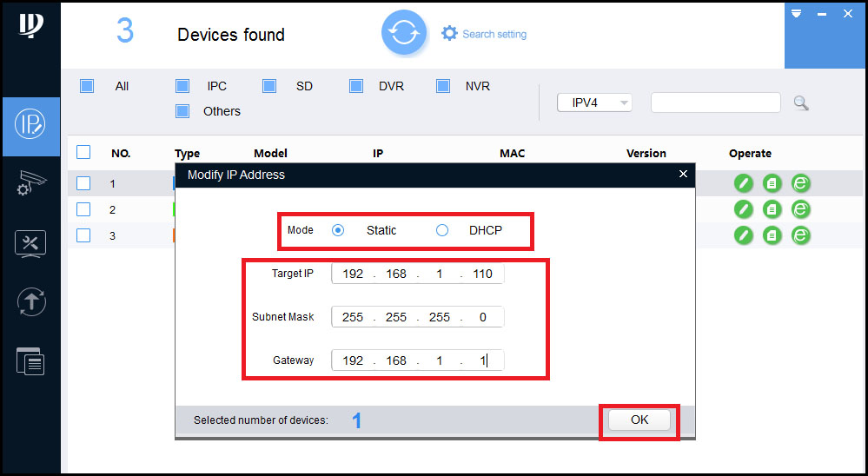Image resolution: width=868 pixels, height=476 pixels.
Task: Click the Gateway first octet 192
Action: pyautogui.click(x=353, y=360)
